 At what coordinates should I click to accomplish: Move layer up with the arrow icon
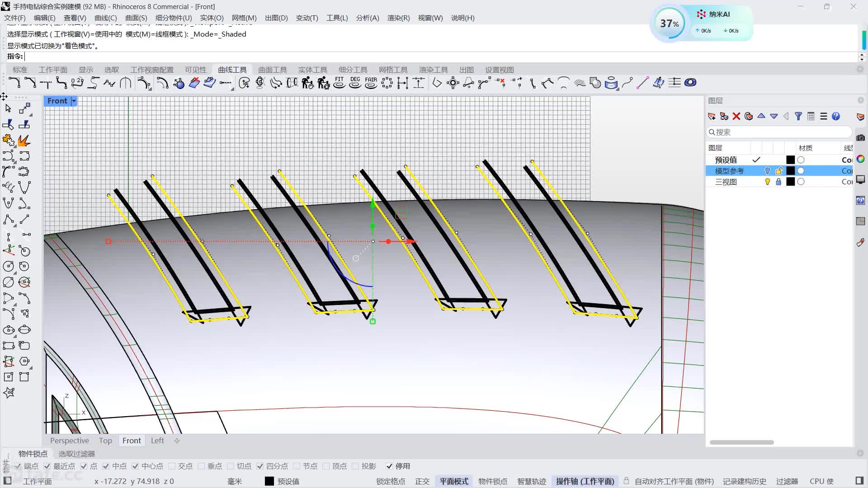click(761, 116)
